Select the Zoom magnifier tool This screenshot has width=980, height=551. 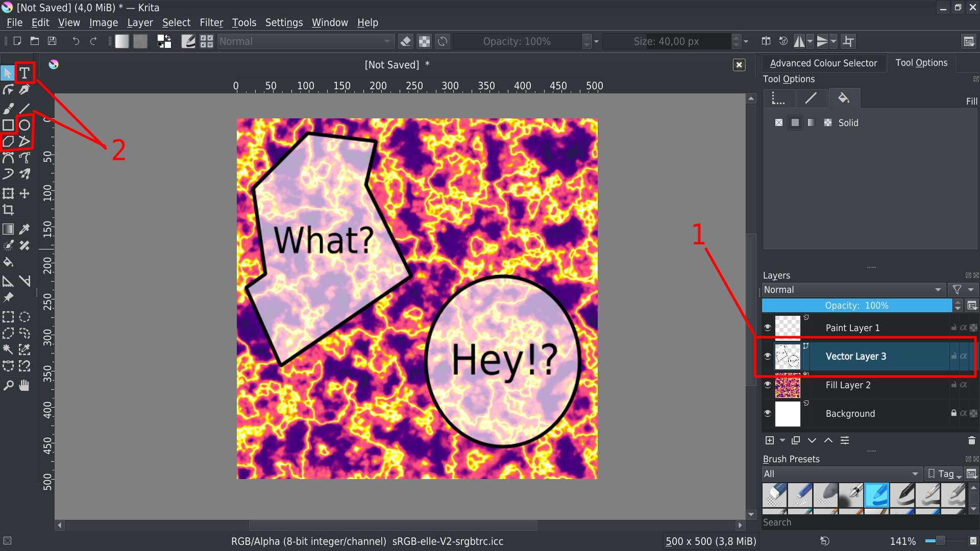tap(8, 386)
